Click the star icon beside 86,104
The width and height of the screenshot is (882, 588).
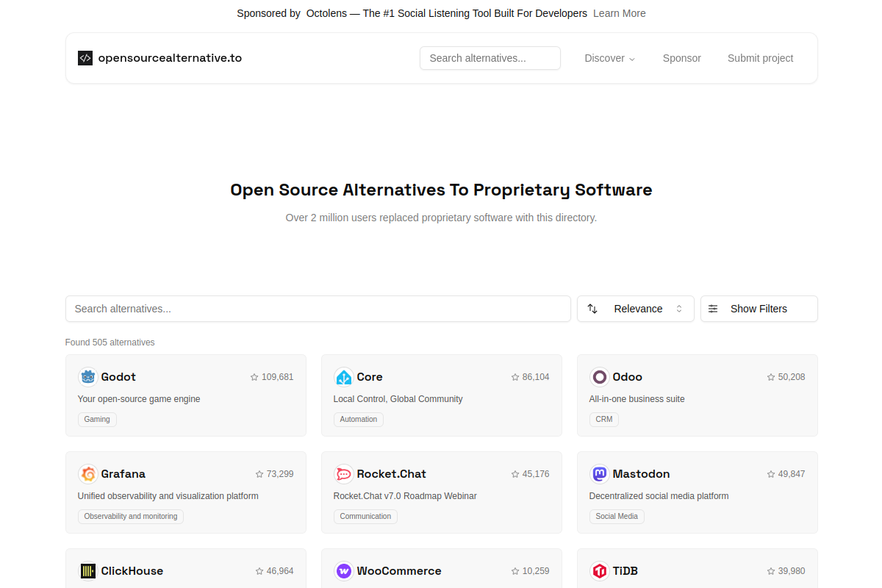pyautogui.click(x=515, y=377)
